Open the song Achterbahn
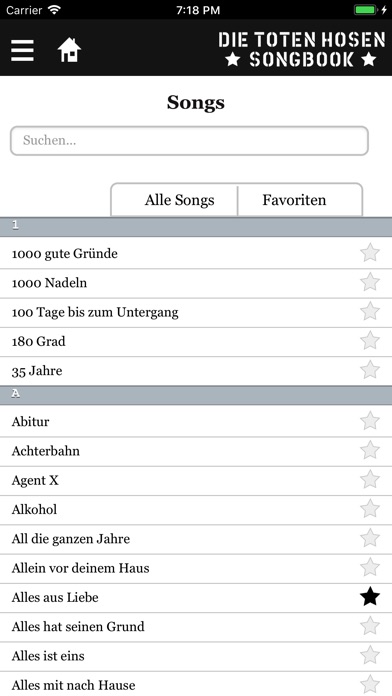This screenshot has height=696, width=392. (x=196, y=451)
